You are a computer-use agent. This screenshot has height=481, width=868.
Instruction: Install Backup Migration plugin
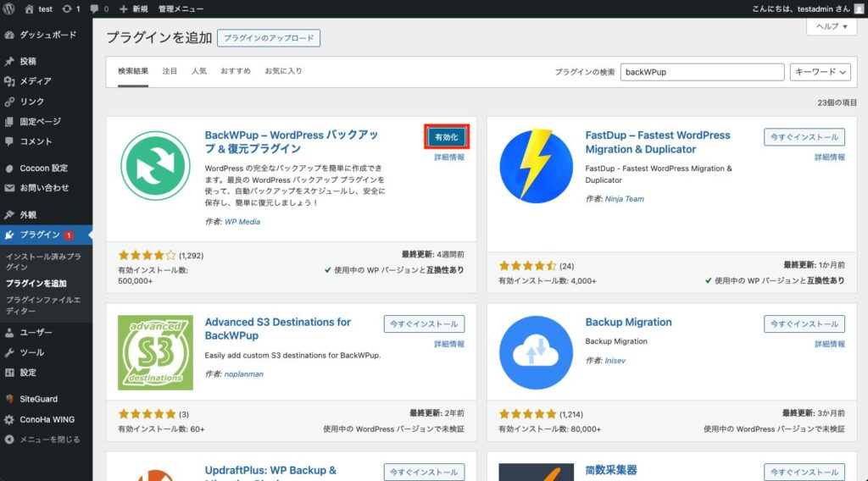click(804, 324)
